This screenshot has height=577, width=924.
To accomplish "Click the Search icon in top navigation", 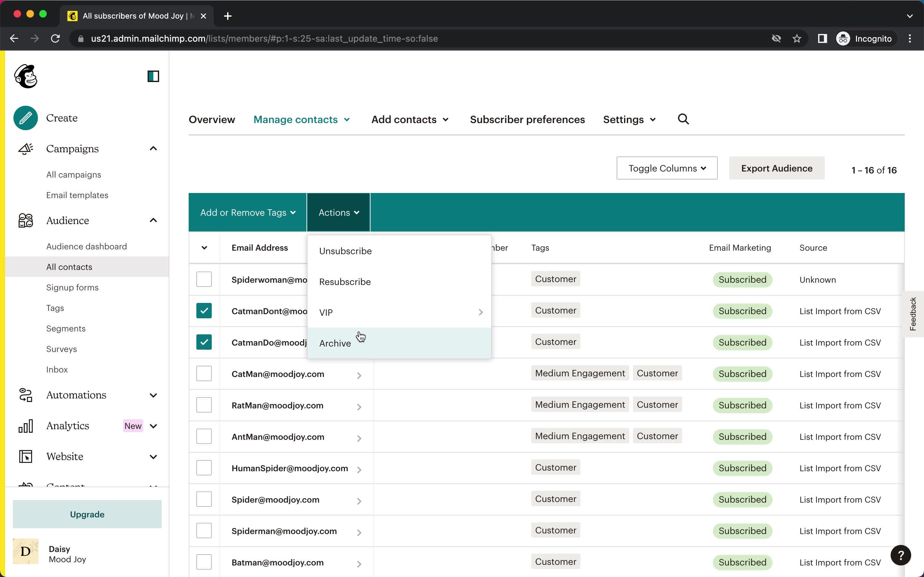I will tap(683, 119).
